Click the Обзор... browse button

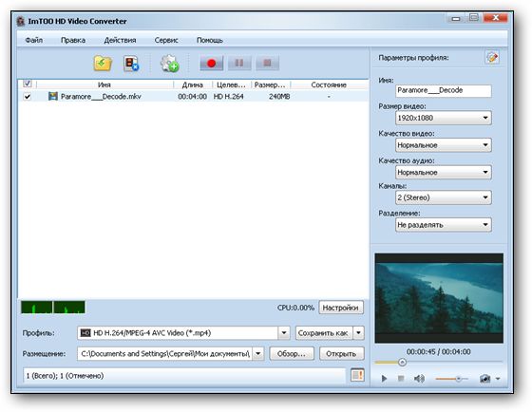[292, 354]
